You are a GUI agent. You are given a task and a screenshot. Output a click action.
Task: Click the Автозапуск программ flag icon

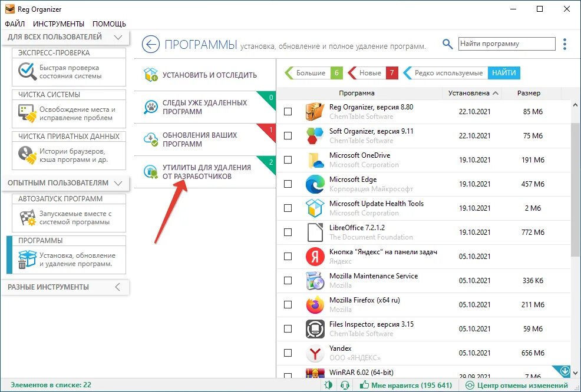27,217
